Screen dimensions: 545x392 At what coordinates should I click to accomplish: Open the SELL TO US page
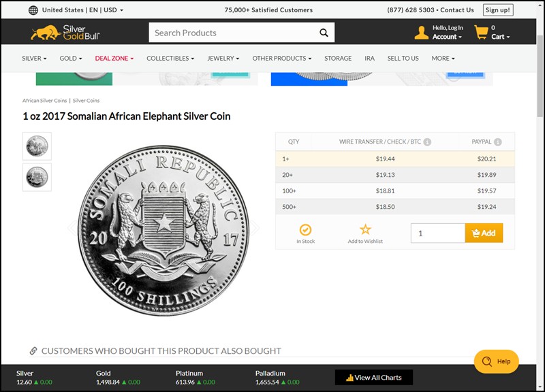point(403,59)
